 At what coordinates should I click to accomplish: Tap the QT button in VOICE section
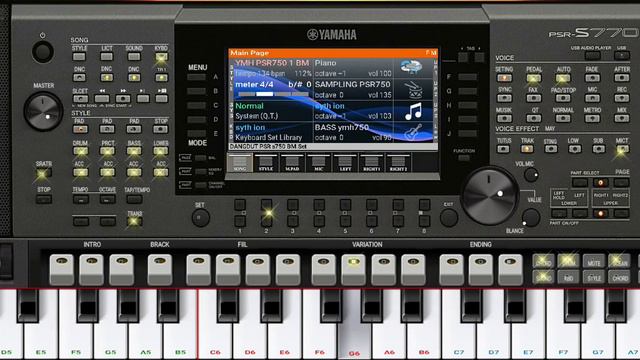(533, 118)
